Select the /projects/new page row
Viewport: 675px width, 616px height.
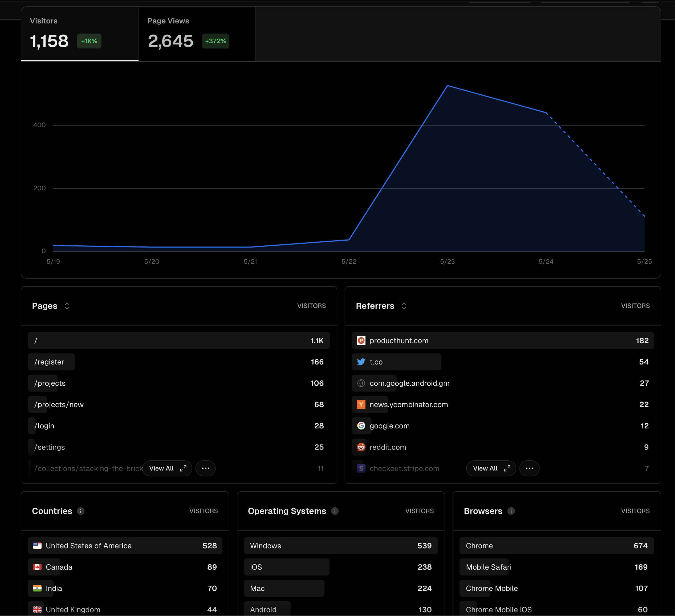[179, 405]
